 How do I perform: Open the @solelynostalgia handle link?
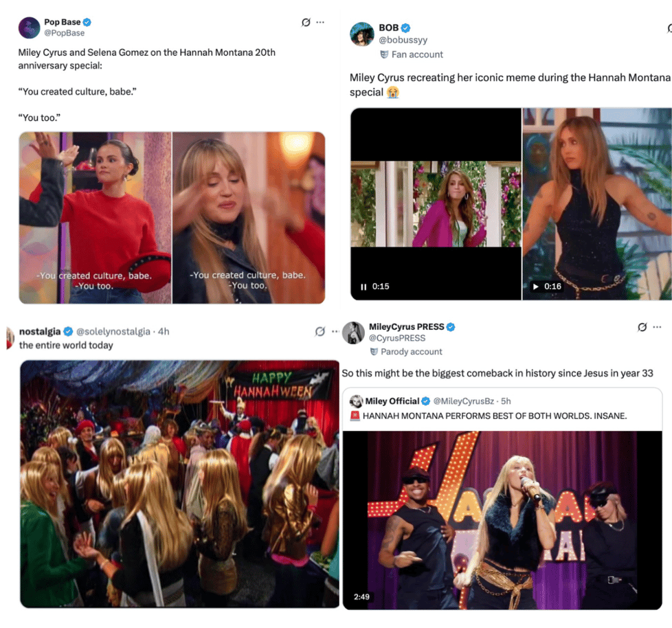pyautogui.click(x=113, y=331)
